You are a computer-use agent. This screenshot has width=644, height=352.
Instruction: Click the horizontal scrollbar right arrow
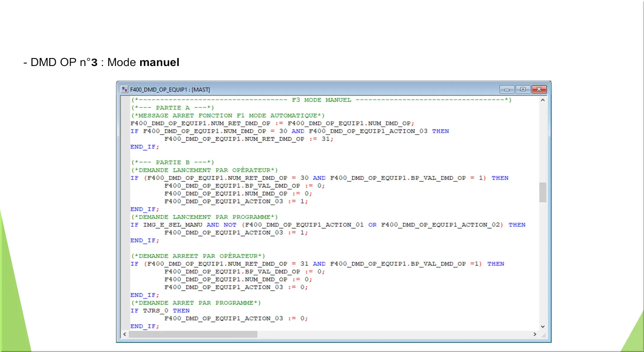coord(535,334)
